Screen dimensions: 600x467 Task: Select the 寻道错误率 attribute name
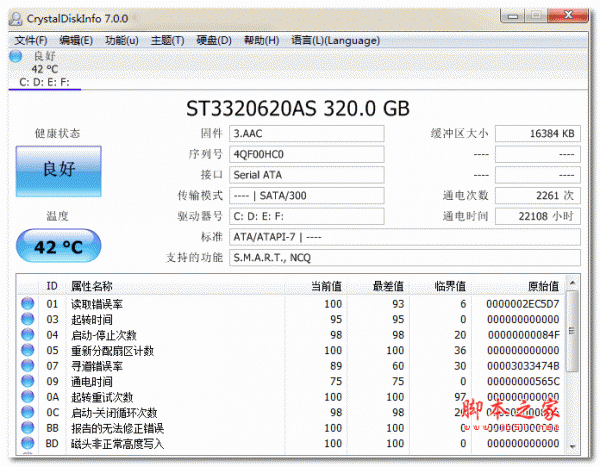click(x=97, y=366)
